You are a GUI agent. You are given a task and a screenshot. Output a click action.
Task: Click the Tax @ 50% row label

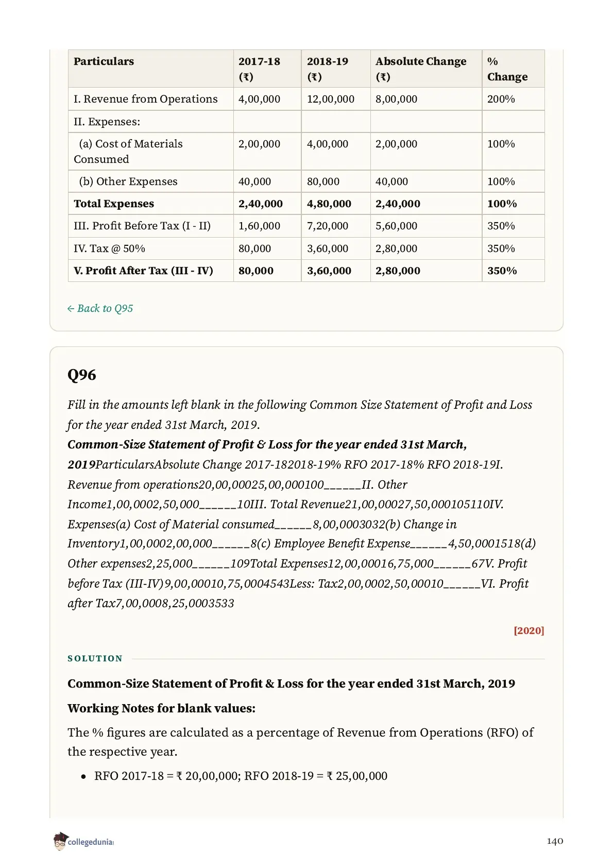[x=109, y=248]
